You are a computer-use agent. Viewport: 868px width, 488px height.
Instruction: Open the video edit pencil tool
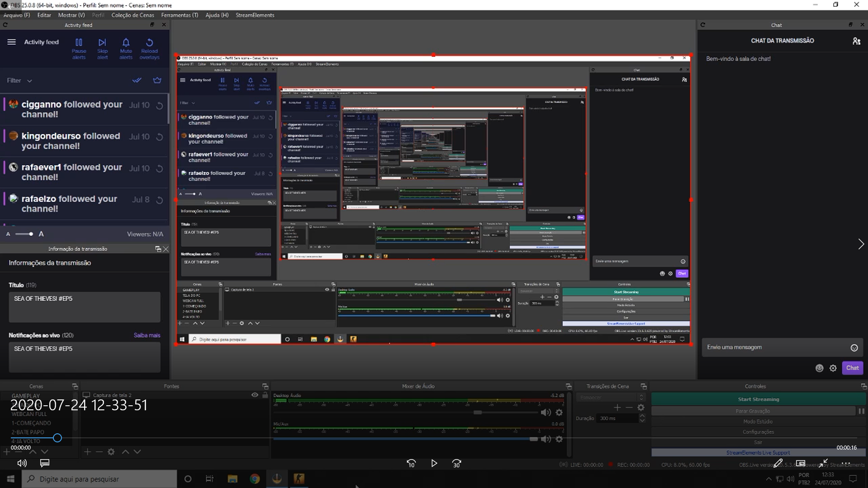(x=778, y=464)
